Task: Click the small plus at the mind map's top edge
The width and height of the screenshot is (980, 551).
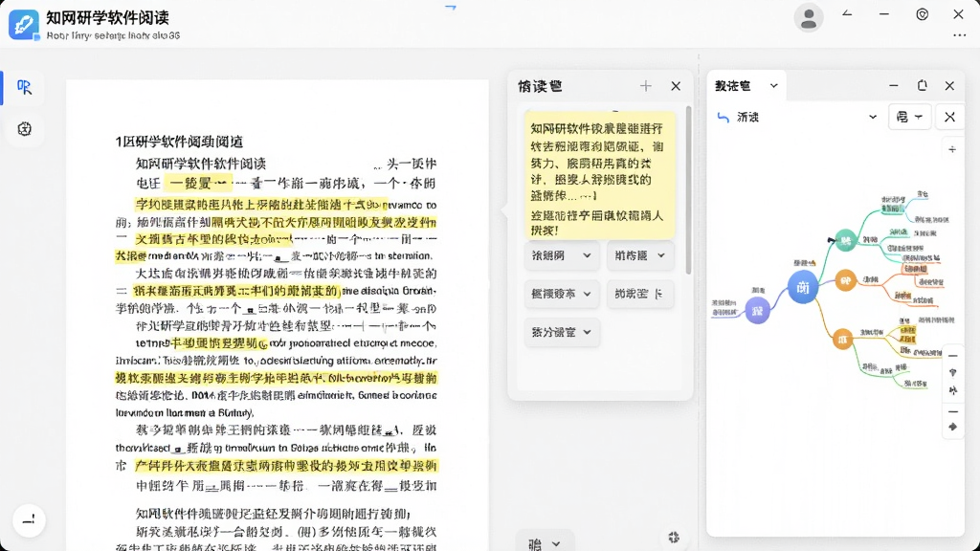Action: click(952, 149)
